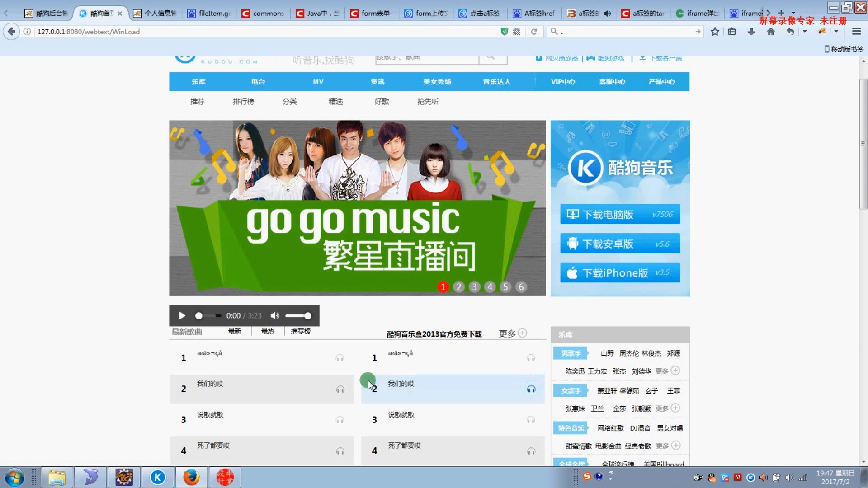868x488 pixels.
Task: Switch to the commons tab
Action: pyautogui.click(x=264, y=14)
